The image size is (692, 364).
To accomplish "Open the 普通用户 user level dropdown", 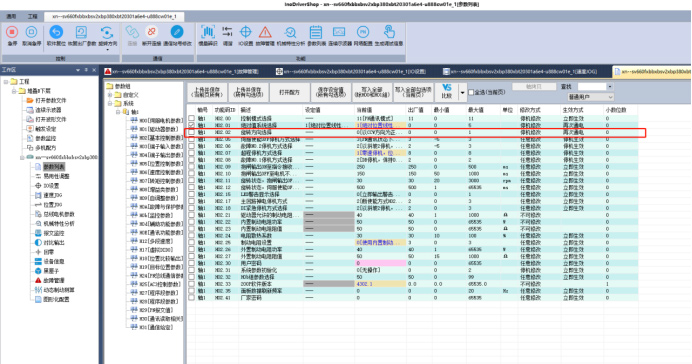I will coord(590,97).
